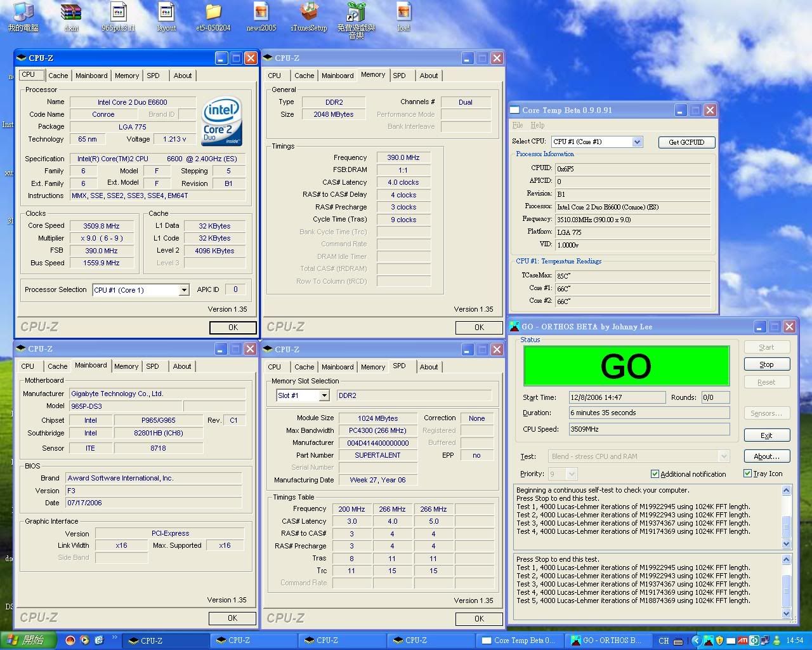Click the SUPERTALENT part number value

pos(377,455)
